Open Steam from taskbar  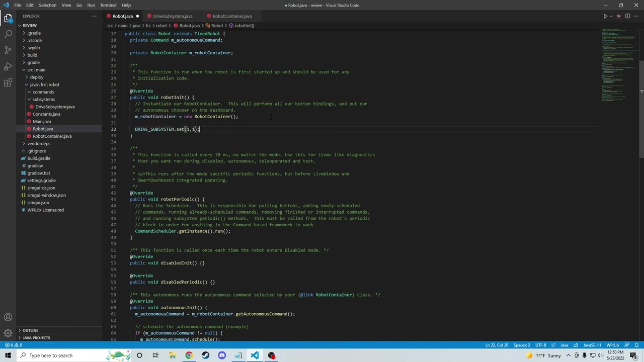tap(205, 355)
